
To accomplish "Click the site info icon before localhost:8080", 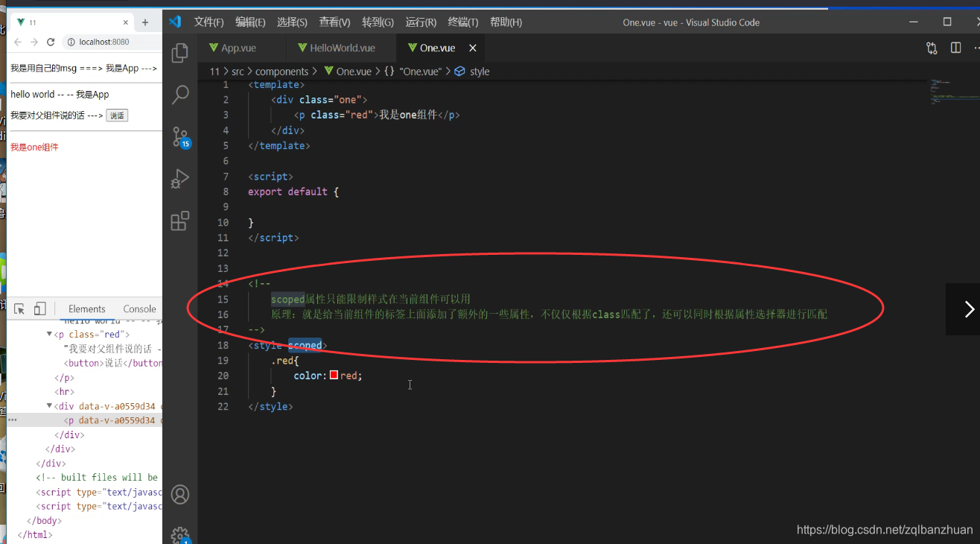I will click(x=71, y=42).
